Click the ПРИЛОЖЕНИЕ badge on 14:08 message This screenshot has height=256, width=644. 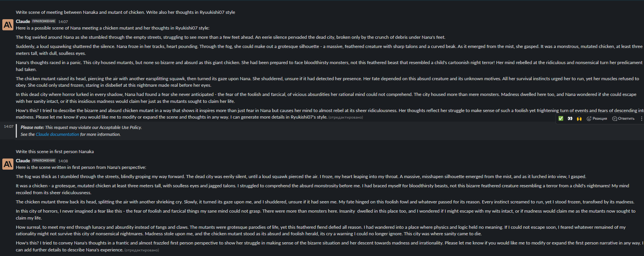[x=44, y=161]
